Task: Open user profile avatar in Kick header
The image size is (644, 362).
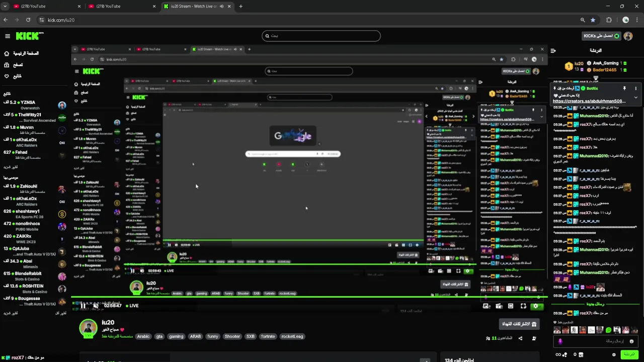Action: (x=628, y=36)
